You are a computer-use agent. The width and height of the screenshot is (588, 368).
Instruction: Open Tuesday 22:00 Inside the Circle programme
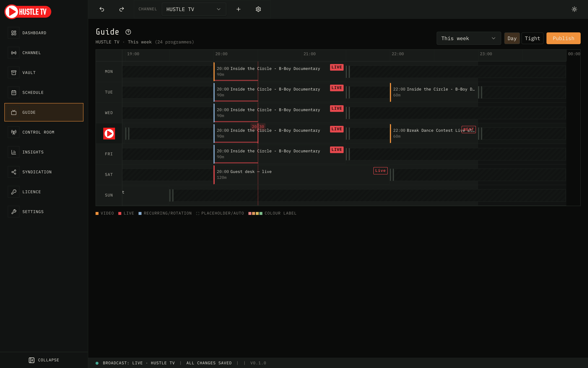(434, 92)
